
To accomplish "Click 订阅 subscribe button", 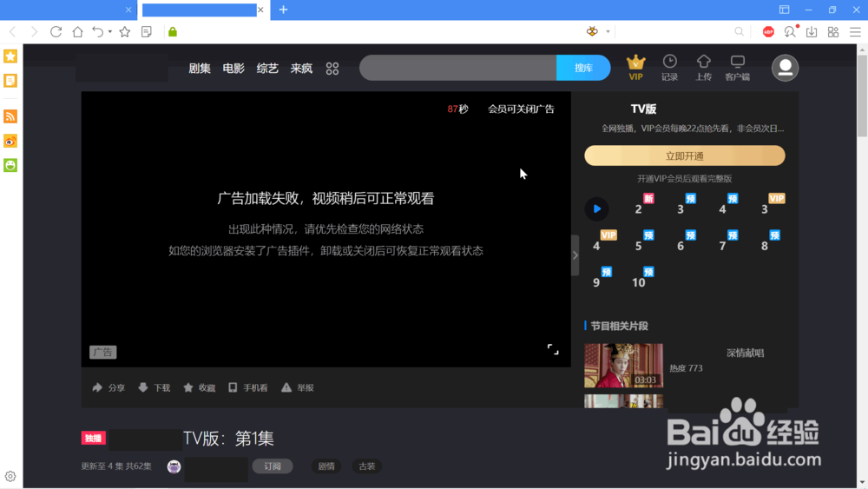I will click(273, 466).
